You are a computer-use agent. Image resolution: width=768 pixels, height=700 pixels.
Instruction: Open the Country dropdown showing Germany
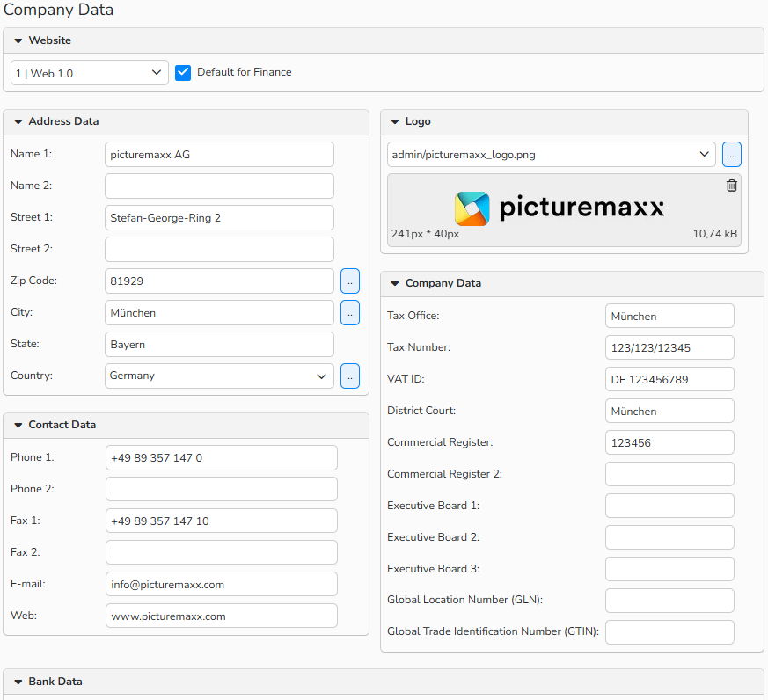click(219, 376)
